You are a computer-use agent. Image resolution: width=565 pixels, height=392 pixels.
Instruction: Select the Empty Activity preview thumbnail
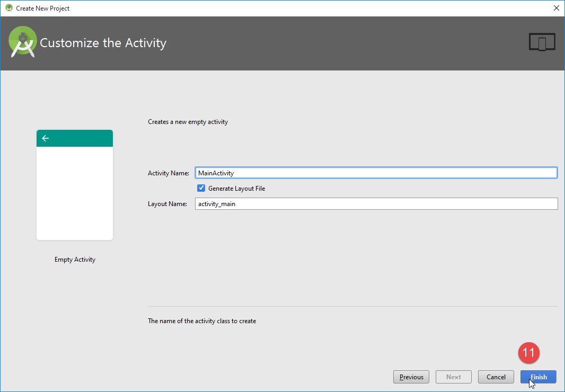point(75,193)
